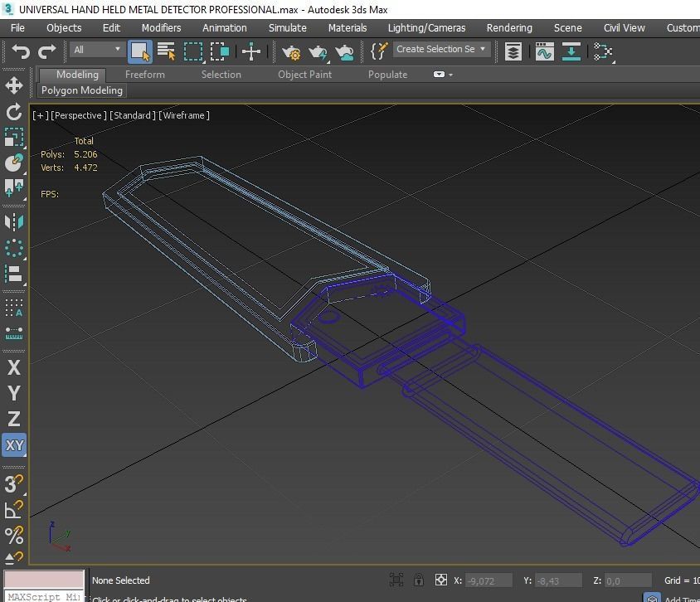Image resolution: width=700 pixels, height=602 pixels.
Task: Undo the last action
Action: pos(21,51)
